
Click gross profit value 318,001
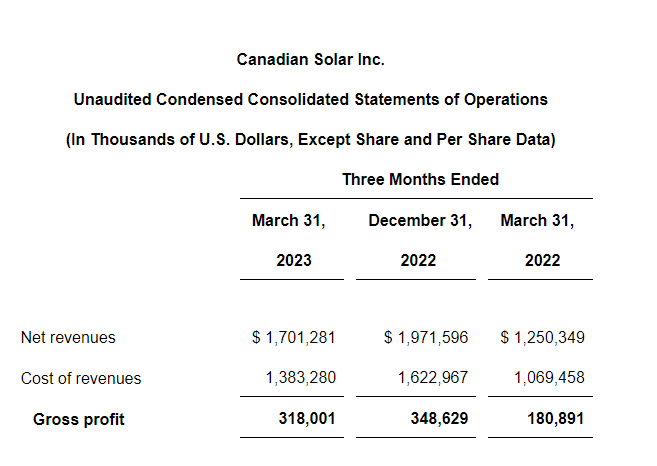click(x=306, y=419)
